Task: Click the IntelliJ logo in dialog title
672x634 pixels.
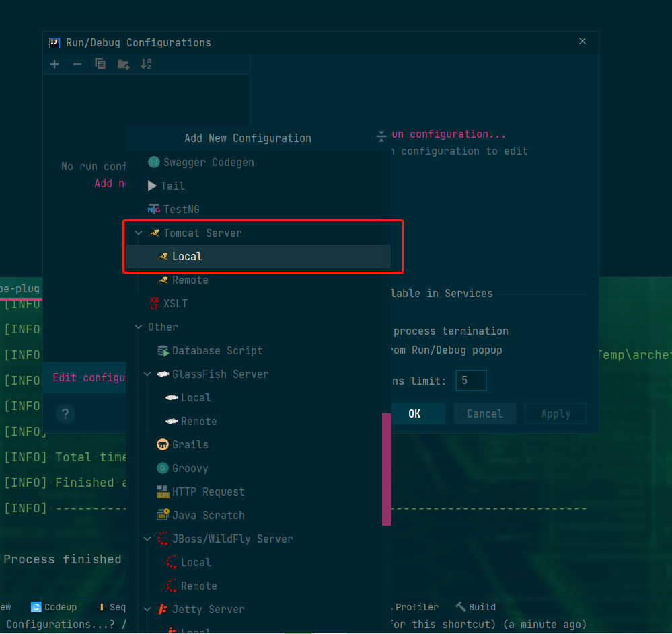Action: (54, 43)
